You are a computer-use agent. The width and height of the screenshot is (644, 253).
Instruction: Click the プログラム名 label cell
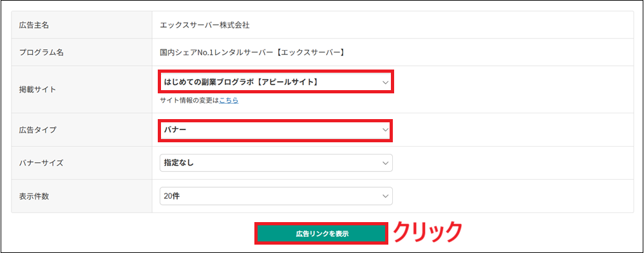click(x=82, y=52)
